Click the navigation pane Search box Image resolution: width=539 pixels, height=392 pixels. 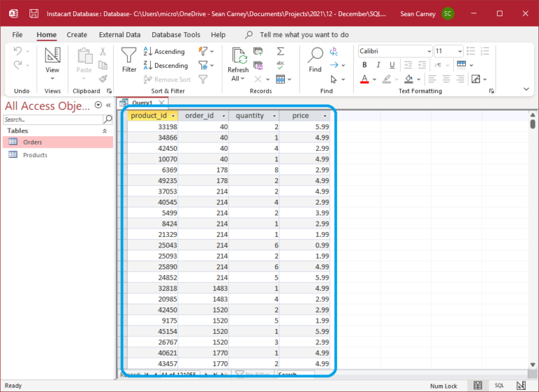pyautogui.click(x=53, y=119)
